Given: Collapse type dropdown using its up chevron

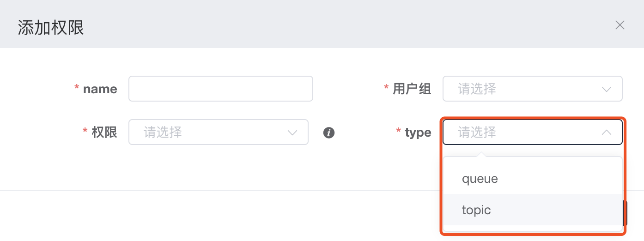Looking at the screenshot, I should (x=607, y=133).
